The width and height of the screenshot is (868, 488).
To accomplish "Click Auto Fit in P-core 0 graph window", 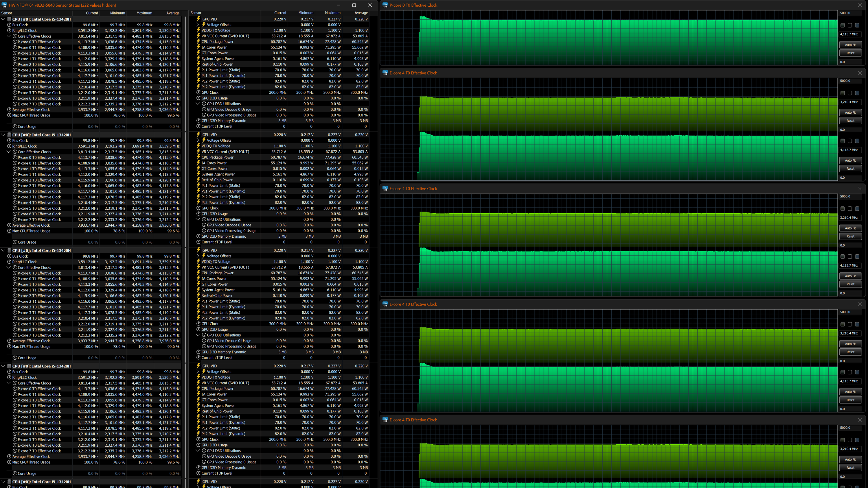I will [x=850, y=45].
